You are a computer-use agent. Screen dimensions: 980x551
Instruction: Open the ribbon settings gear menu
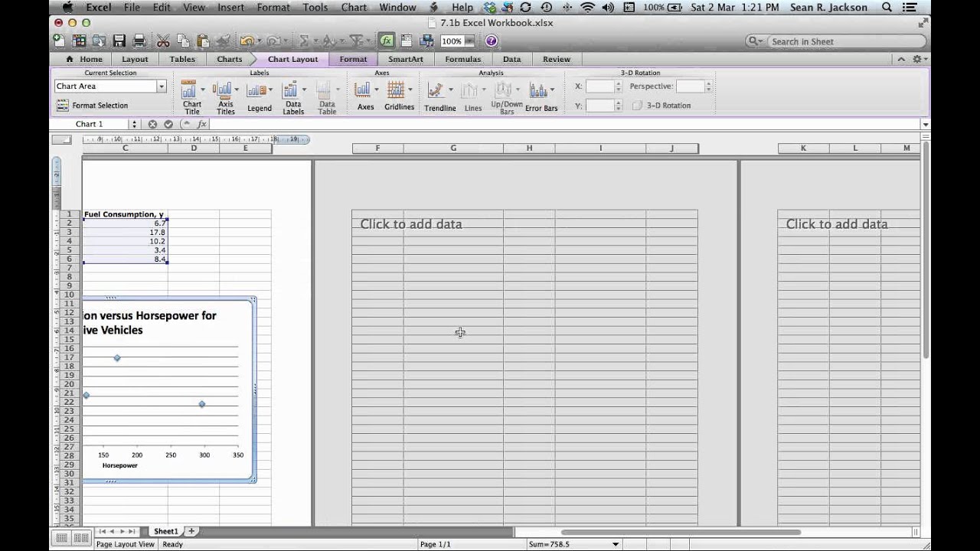pyautogui.click(x=918, y=59)
